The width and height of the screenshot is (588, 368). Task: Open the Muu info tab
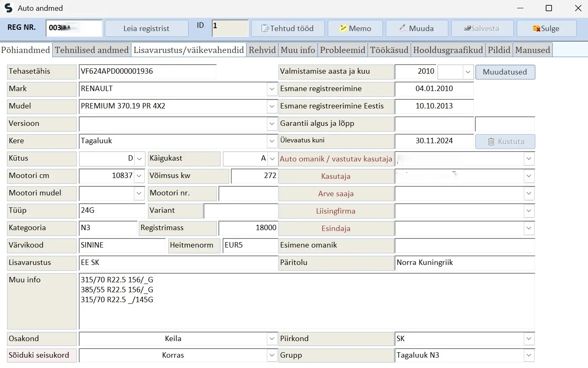click(x=298, y=50)
